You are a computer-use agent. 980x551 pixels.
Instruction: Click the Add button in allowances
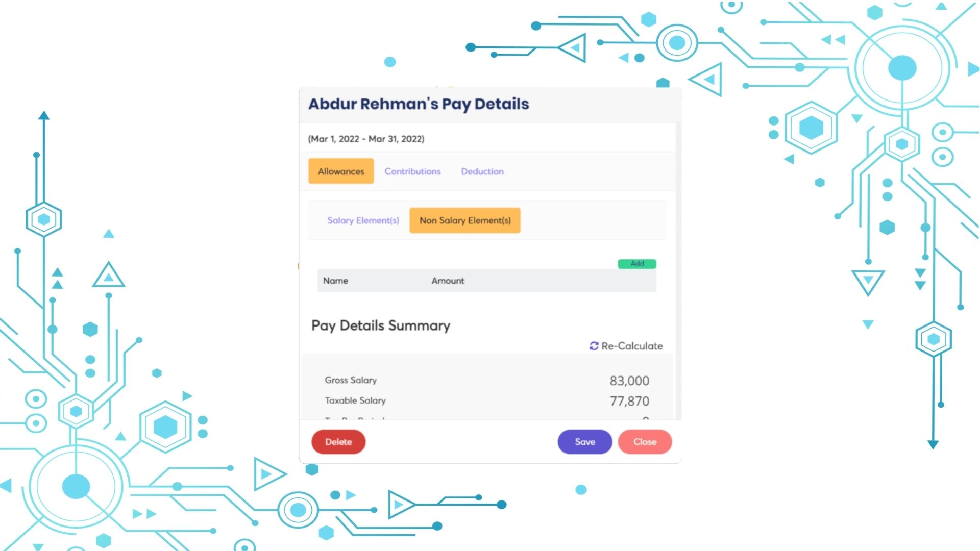[x=636, y=263]
